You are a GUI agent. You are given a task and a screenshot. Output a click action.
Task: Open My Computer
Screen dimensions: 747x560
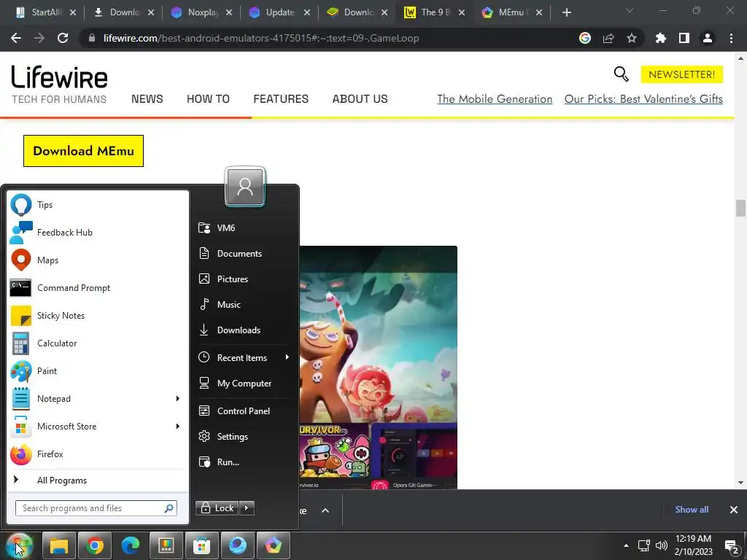[244, 384]
